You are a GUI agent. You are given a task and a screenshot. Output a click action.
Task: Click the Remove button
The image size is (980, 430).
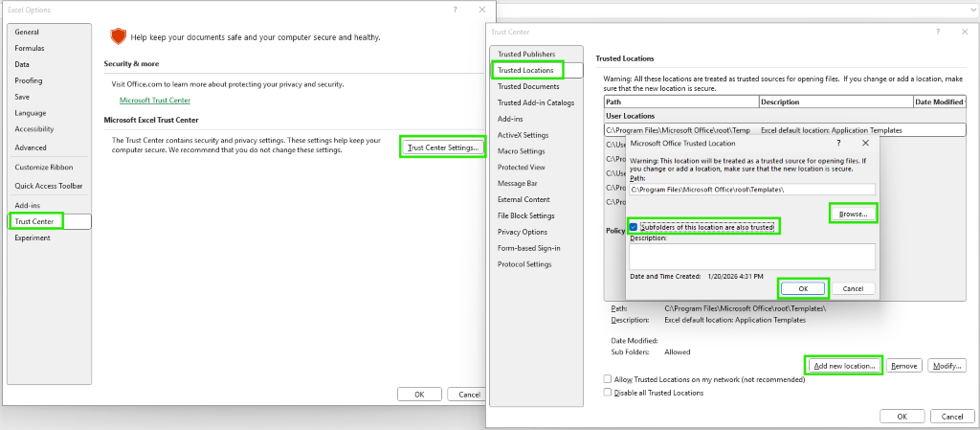(903, 366)
